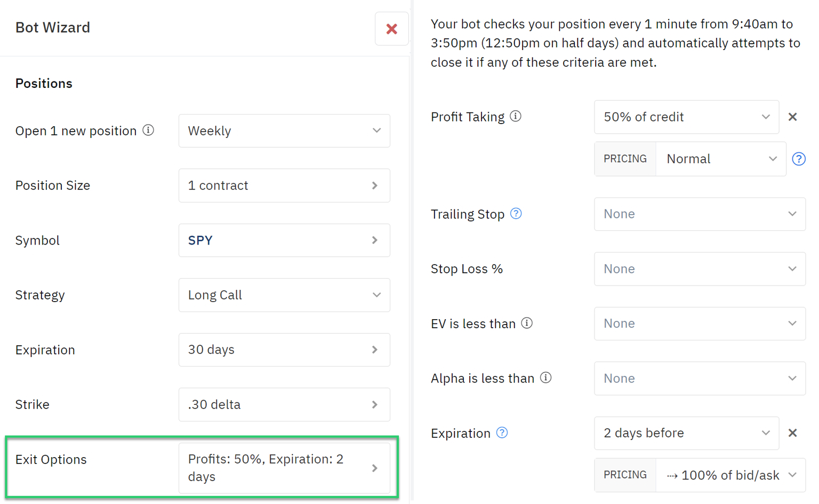Change the Normal pricing dropdown

721,159
